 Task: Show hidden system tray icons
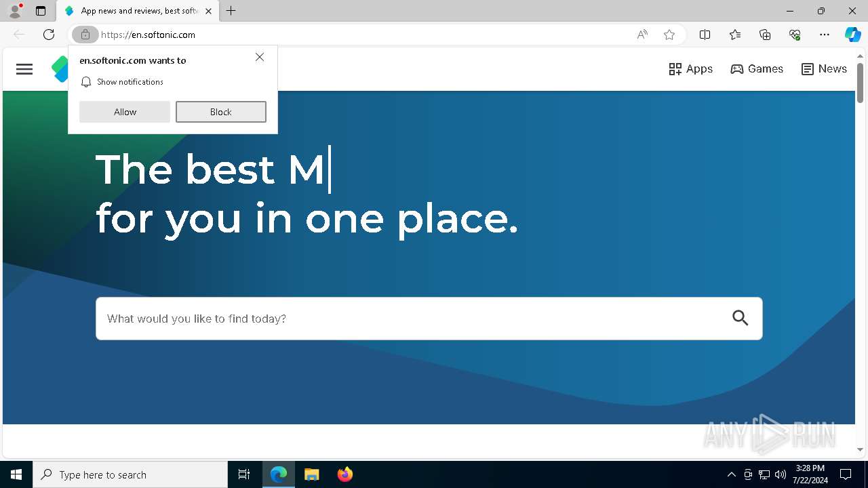(731, 474)
